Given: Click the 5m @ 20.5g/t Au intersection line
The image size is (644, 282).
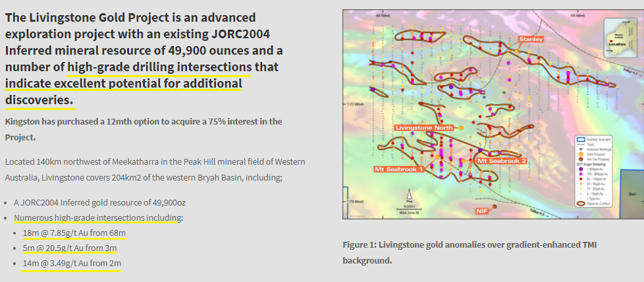Looking at the screenshot, I should (70, 248).
